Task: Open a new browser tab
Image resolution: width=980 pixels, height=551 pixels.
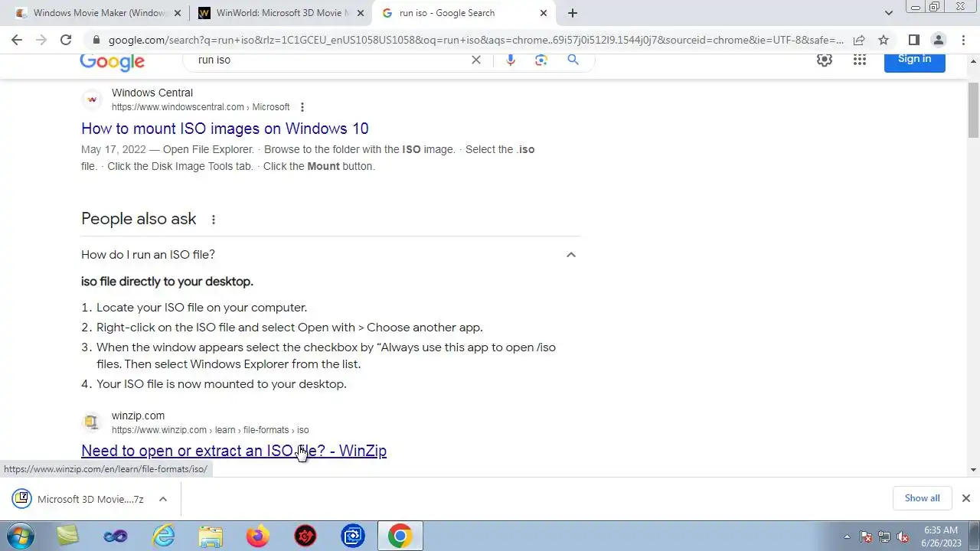Action: click(x=573, y=13)
